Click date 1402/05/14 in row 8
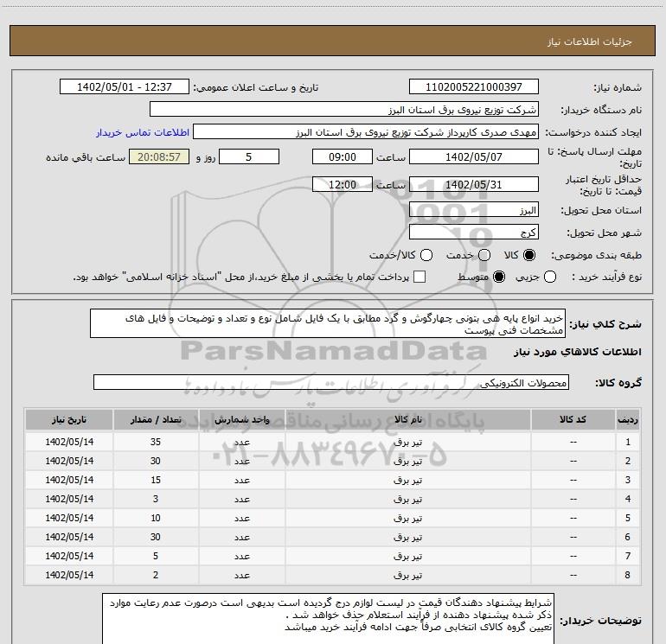666x644 pixels. point(69,575)
